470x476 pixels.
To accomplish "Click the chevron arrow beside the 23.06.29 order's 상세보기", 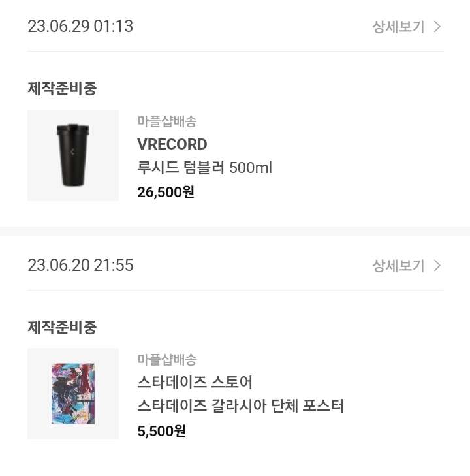I will tap(437, 27).
